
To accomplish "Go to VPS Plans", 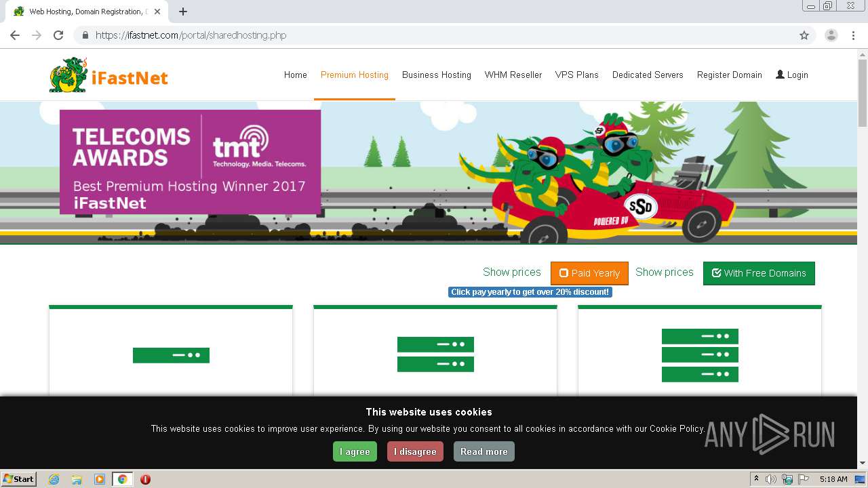I will [x=577, y=75].
